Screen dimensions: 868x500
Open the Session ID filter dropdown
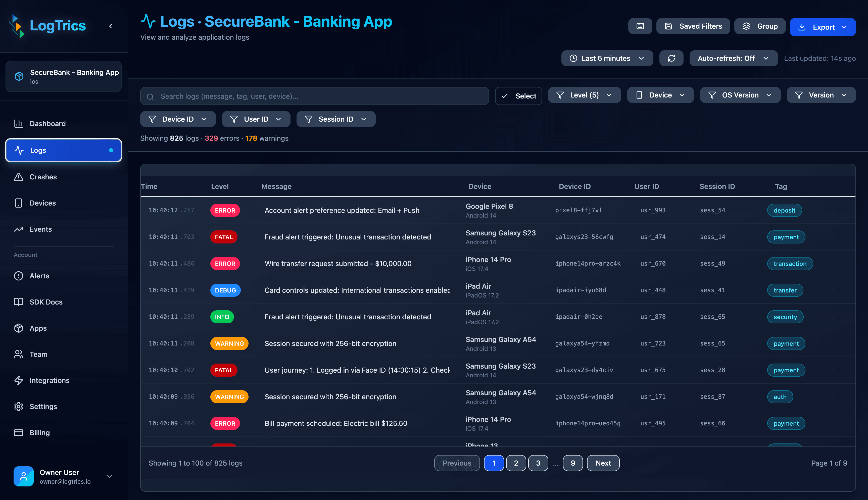pyautogui.click(x=335, y=119)
